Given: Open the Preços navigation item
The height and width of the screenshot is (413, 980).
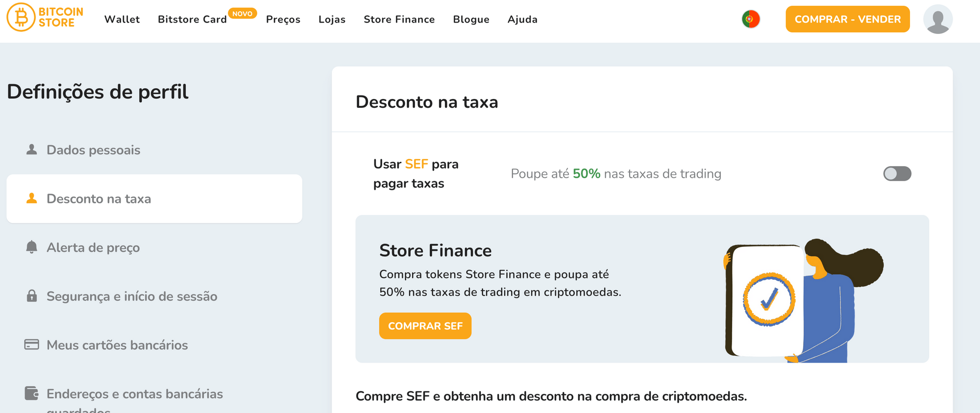Looking at the screenshot, I should [x=283, y=20].
